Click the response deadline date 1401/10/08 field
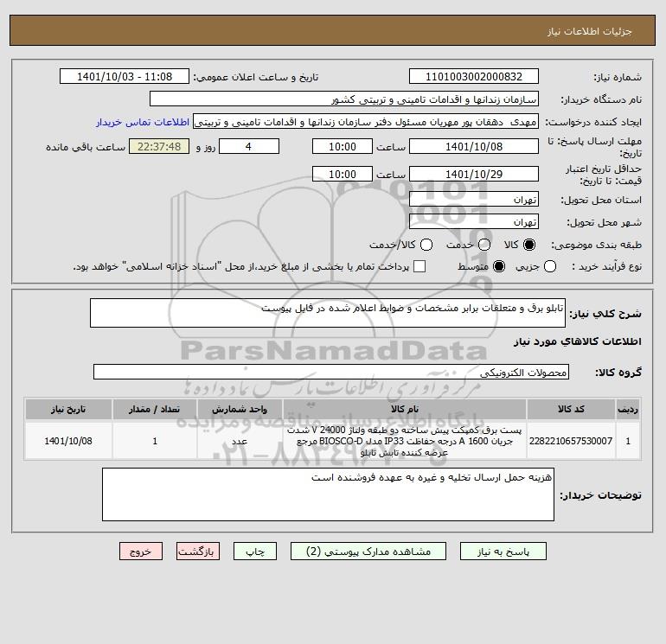The height and width of the screenshot is (644, 666). 474,146
